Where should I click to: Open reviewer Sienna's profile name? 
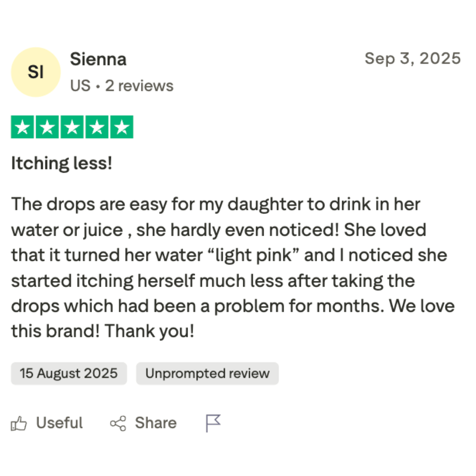point(98,59)
